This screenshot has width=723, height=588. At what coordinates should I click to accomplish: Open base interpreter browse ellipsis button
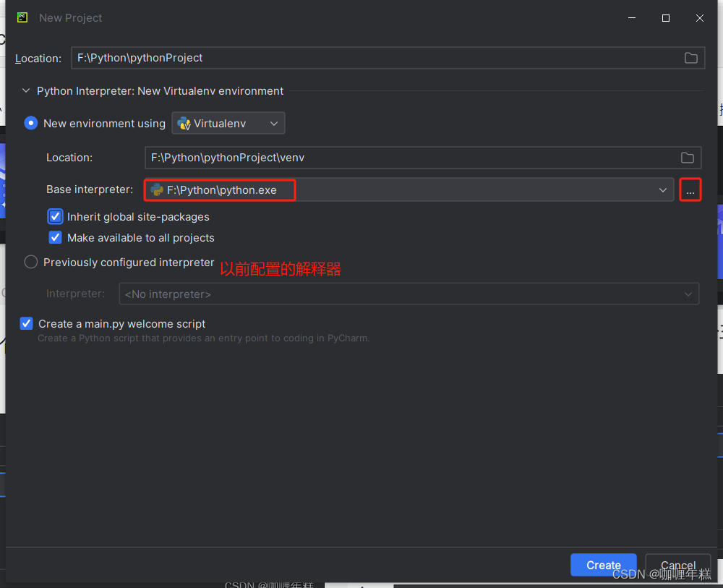pos(690,189)
